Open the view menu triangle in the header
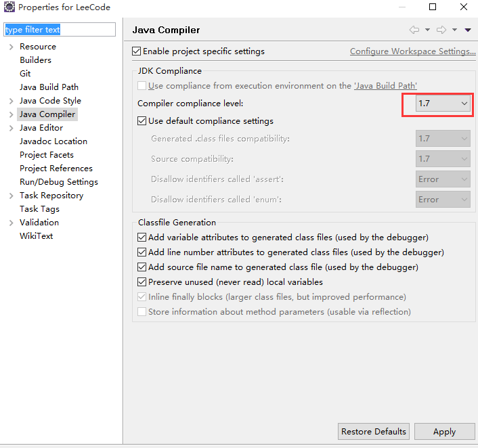Screen dimensions: 478x448 click(x=468, y=30)
